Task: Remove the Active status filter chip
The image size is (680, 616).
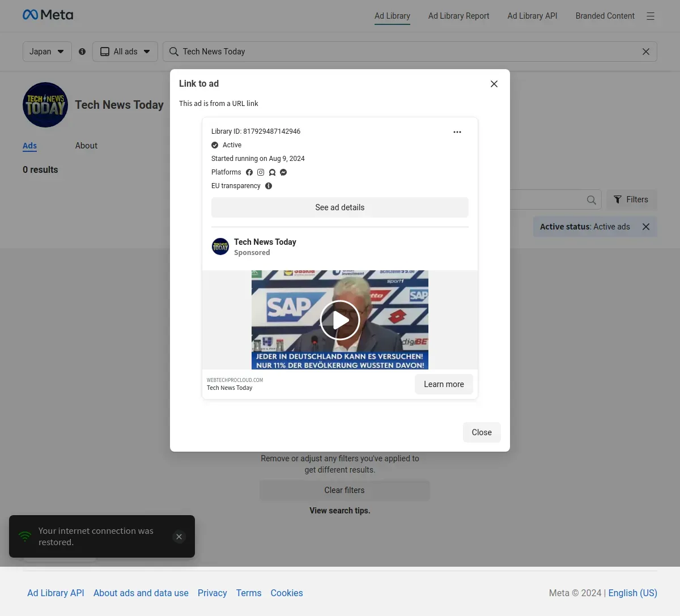Action: (646, 227)
